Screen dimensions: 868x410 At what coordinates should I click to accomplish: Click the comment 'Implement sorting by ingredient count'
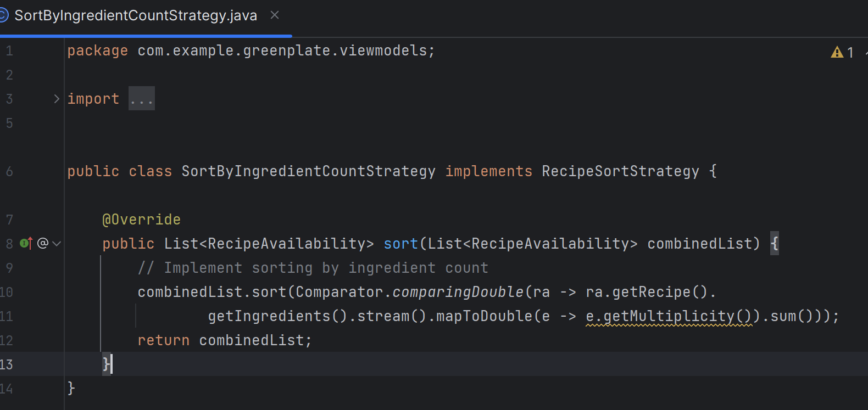(x=313, y=268)
